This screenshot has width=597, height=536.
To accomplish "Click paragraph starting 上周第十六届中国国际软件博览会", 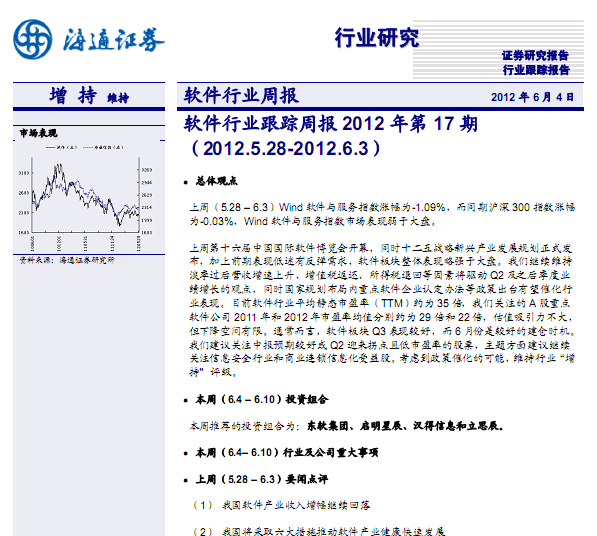I will click(382, 310).
